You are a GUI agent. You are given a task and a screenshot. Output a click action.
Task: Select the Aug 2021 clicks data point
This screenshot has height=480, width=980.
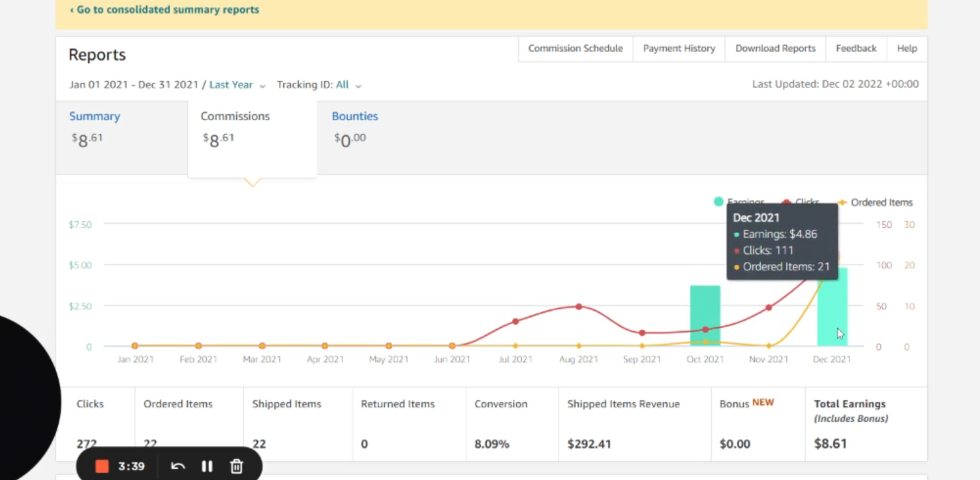click(579, 306)
